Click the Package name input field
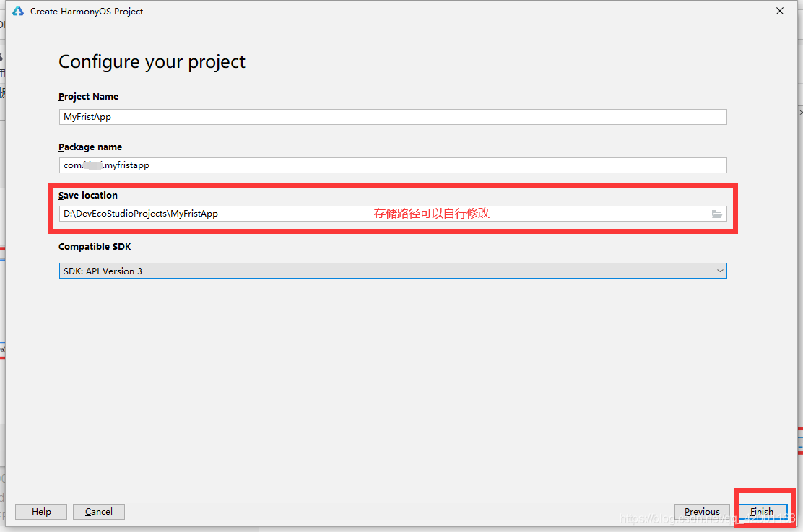The height and width of the screenshot is (532, 803). 393,165
